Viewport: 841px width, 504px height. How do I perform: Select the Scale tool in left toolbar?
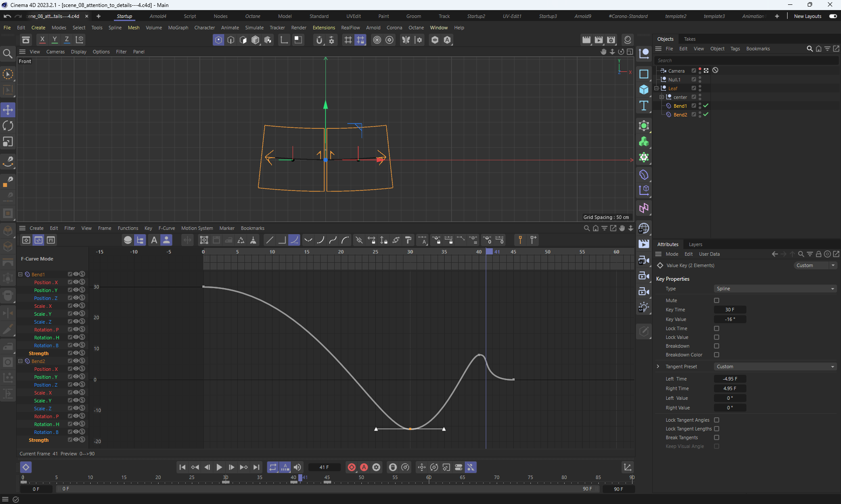(8, 142)
